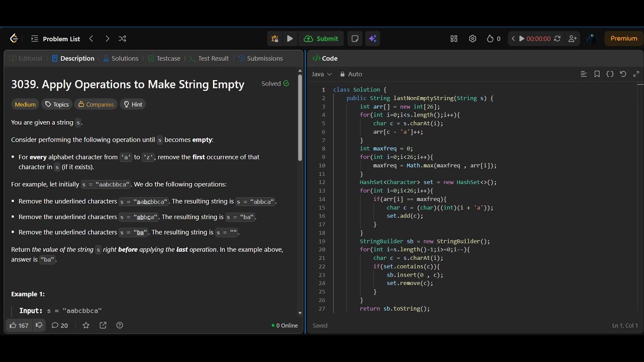Click the streak flame counter

pyautogui.click(x=494, y=39)
